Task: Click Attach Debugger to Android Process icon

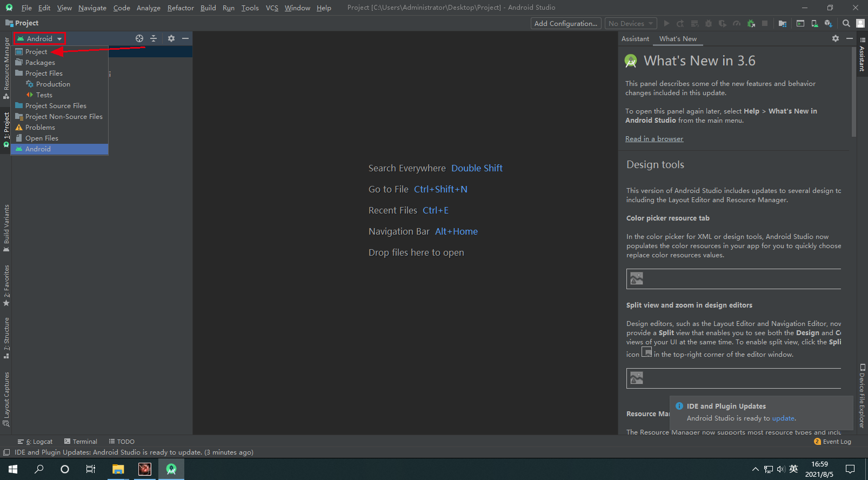Action: click(x=751, y=23)
